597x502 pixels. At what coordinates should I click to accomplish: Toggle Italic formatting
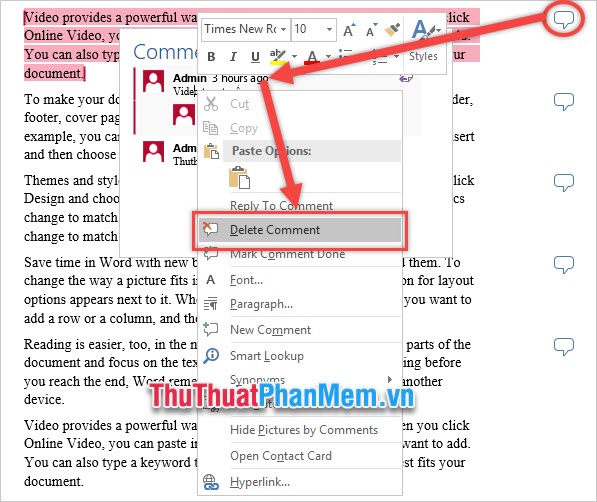(x=233, y=57)
